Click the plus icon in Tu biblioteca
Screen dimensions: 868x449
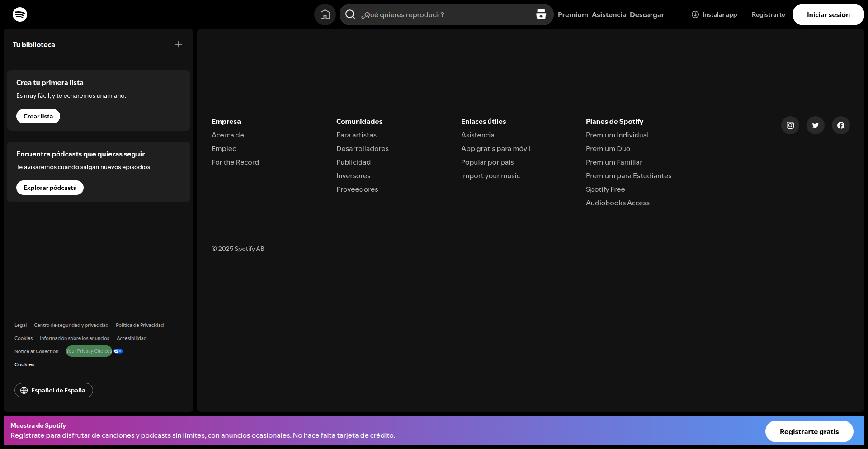179,44
